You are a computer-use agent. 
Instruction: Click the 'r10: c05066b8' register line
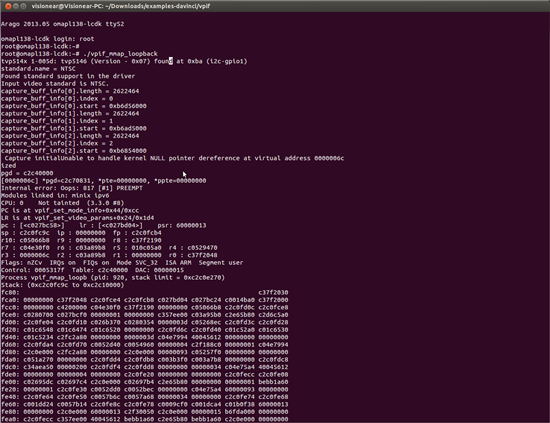(81, 240)
